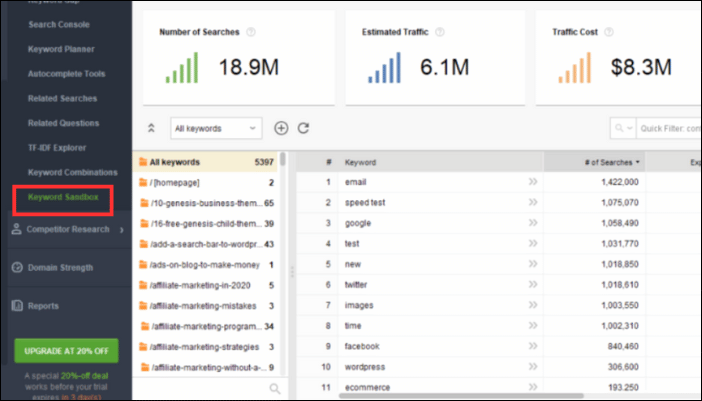
Task: Open Related Questions in sidebar
Action: click(x=63, y=123)
